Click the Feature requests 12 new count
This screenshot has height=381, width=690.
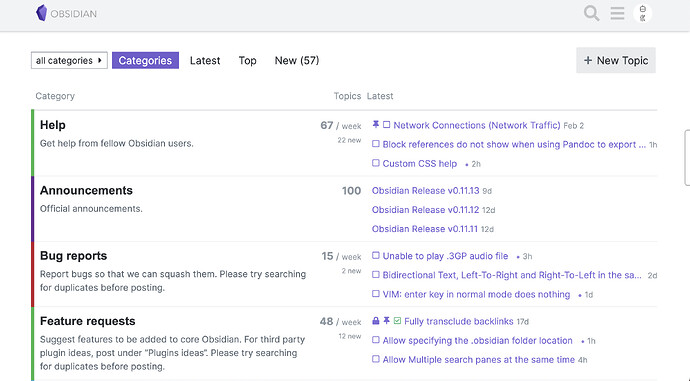point(350,336)
